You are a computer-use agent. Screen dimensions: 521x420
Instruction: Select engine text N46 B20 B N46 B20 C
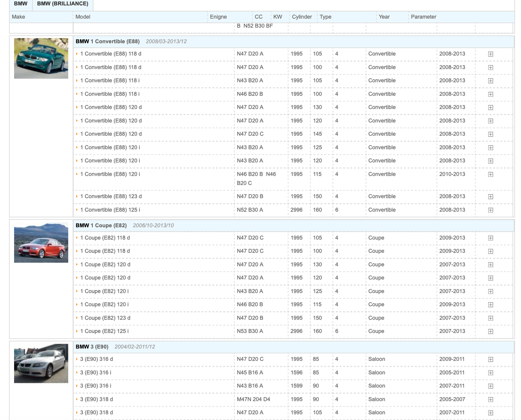(x=256, y=179)
